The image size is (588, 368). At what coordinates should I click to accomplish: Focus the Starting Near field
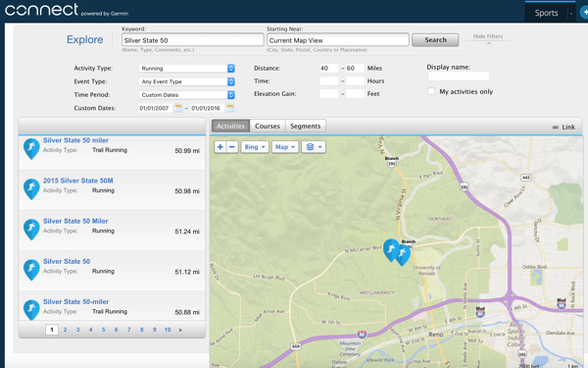(338, 40)
